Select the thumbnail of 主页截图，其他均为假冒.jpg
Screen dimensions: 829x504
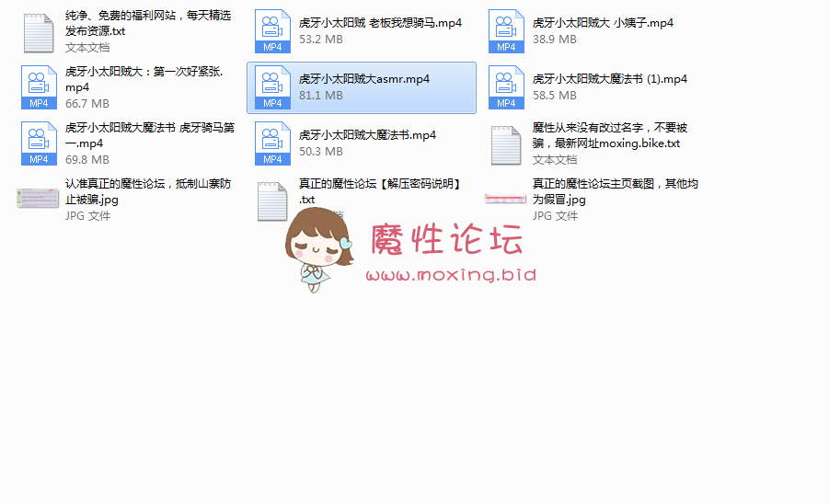tap(505, 199)
